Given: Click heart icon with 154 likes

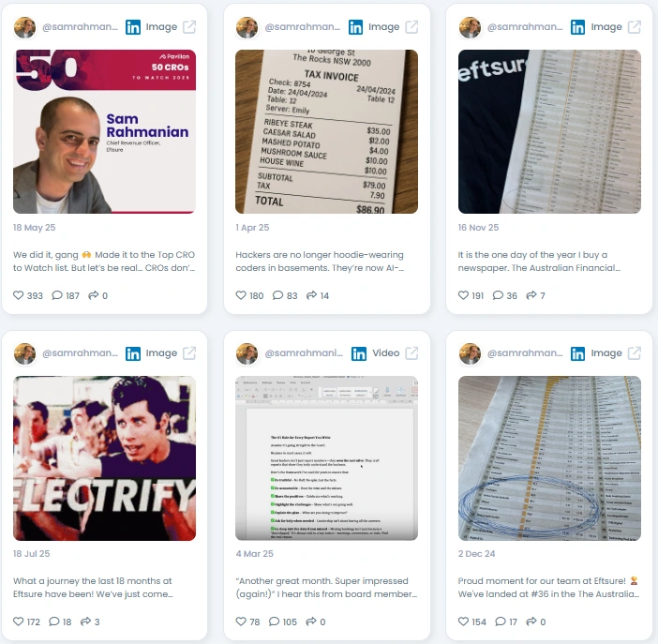Looking at the screenshot, I should (463, 622).
